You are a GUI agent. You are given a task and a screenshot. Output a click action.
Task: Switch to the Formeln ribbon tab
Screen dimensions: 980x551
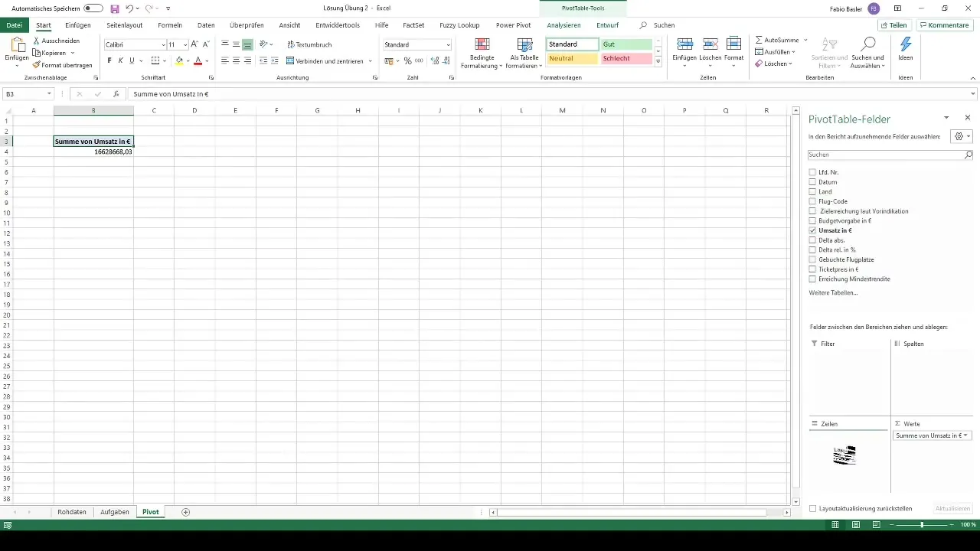pos(170,25)
